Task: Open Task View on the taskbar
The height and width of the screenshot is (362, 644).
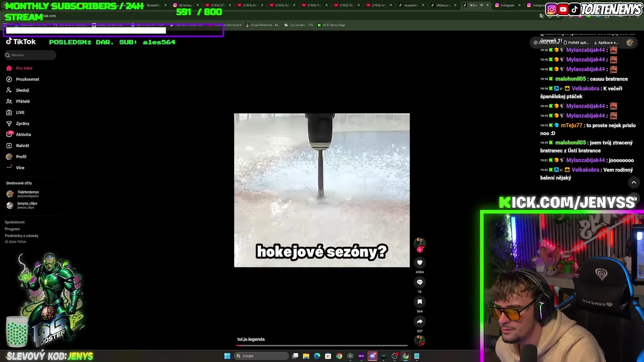Action: point(295,356)
